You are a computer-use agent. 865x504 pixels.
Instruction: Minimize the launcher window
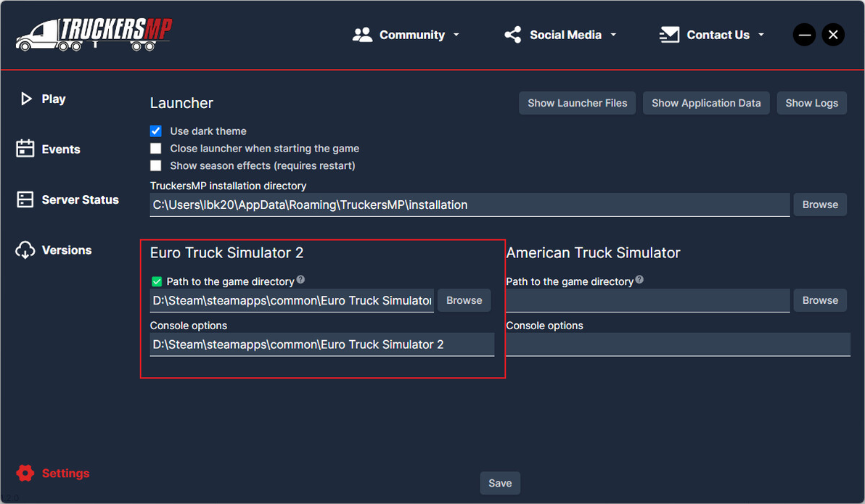(804, 35)
